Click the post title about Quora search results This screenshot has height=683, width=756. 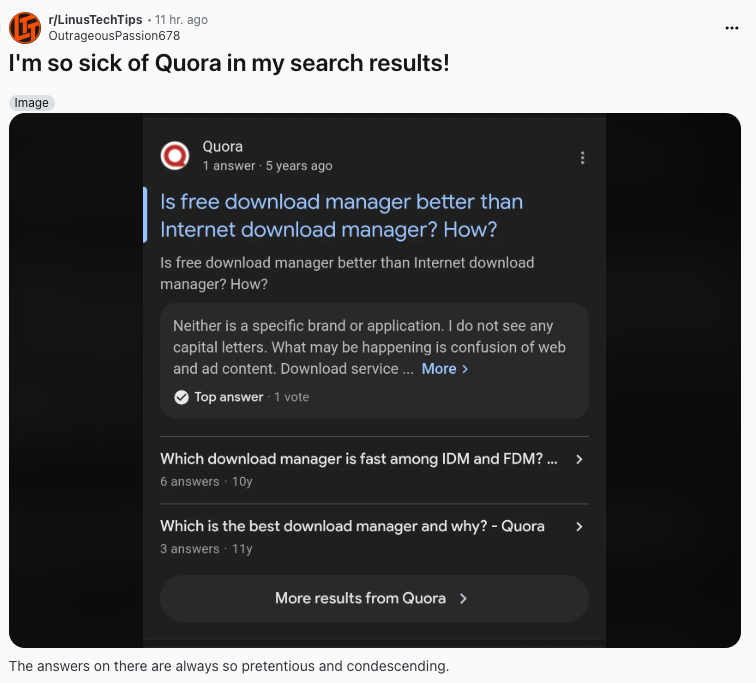click(x=229, y=63)
